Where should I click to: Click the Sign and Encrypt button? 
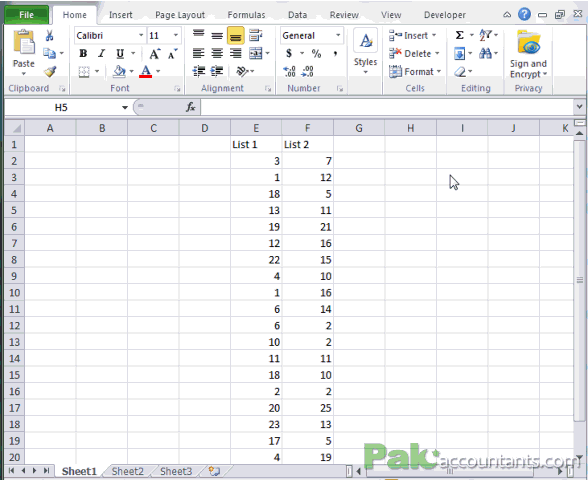528,54
